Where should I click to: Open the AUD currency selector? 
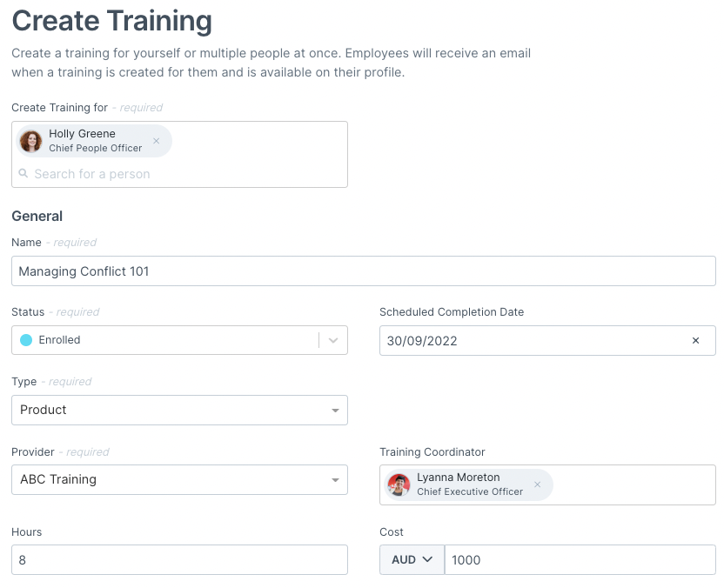click(412, 560)
